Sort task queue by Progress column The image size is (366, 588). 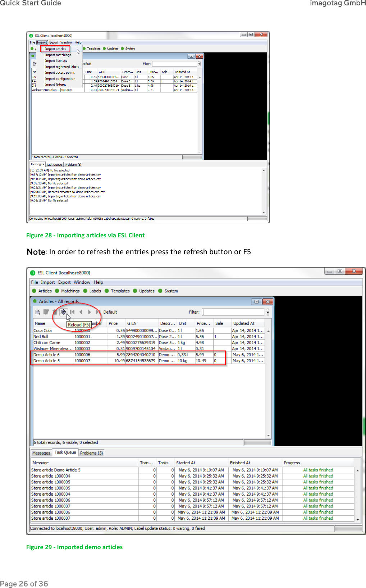[318, 463]
